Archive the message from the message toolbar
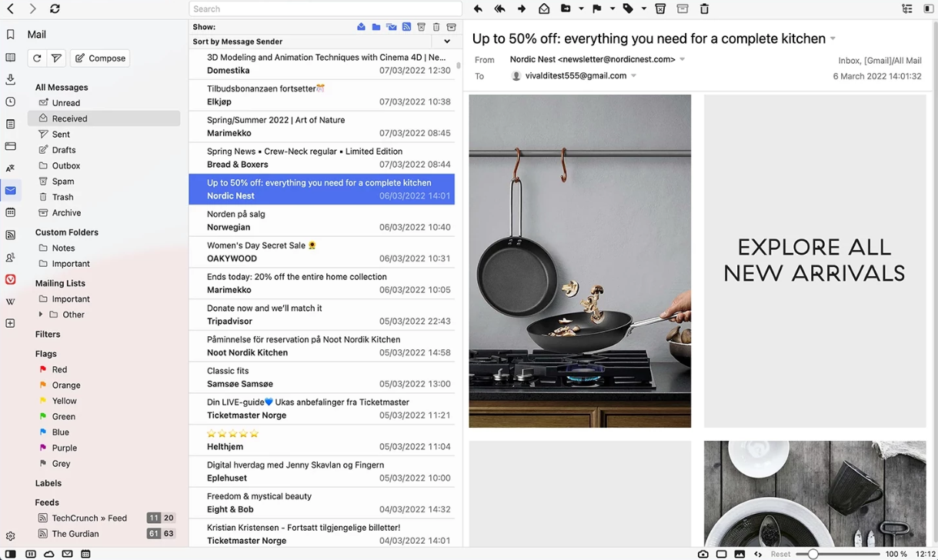The image size is (938, 560). 683,8
